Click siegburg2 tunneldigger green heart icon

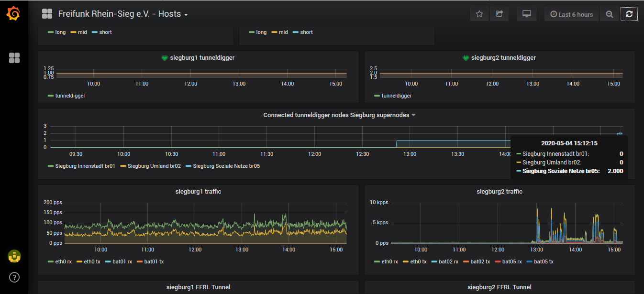tap(466, 58)
